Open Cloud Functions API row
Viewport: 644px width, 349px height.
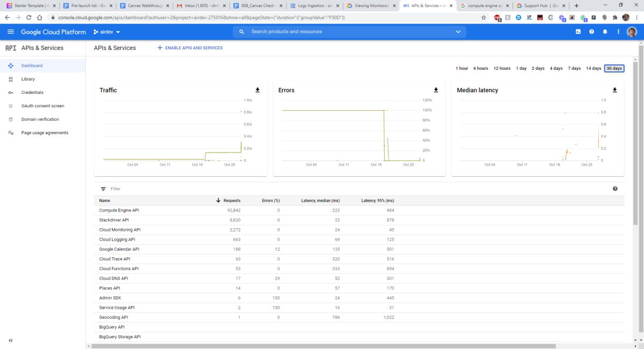click(360, 268)
